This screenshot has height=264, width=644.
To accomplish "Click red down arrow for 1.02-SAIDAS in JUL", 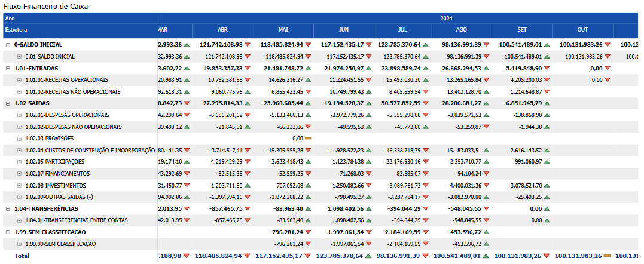I will [x=426, y=103].
